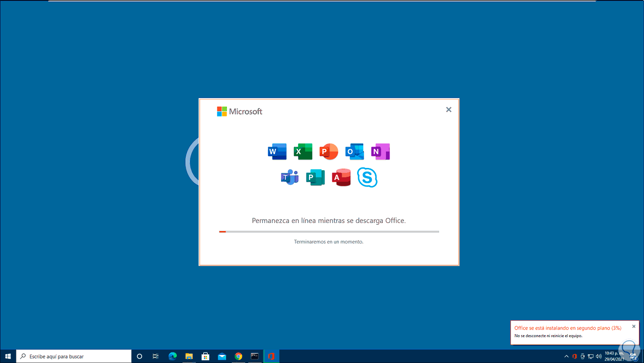Click the text "Permanezca en línea mientras se descarga Office."
The image size is (644, 363).
329,220
